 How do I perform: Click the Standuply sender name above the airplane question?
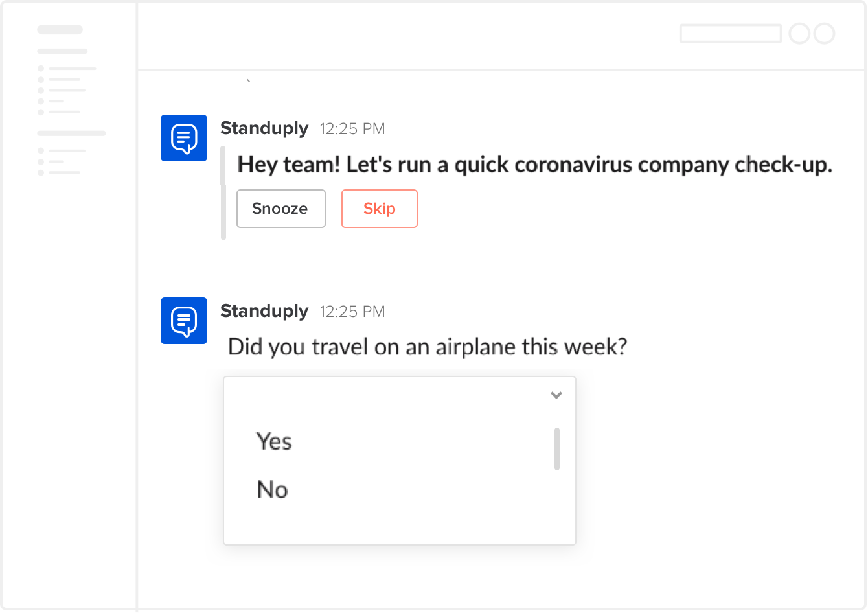[x=264, y=311]
